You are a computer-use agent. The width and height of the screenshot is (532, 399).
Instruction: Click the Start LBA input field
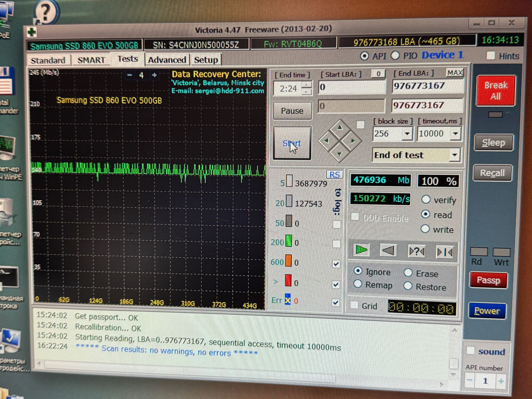coord(352,87)
